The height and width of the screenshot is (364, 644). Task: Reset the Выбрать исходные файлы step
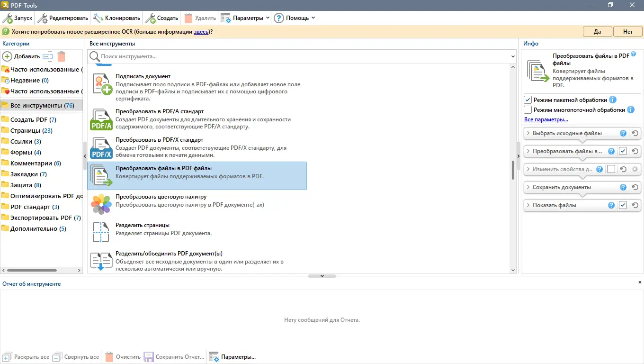coord(635,133)
